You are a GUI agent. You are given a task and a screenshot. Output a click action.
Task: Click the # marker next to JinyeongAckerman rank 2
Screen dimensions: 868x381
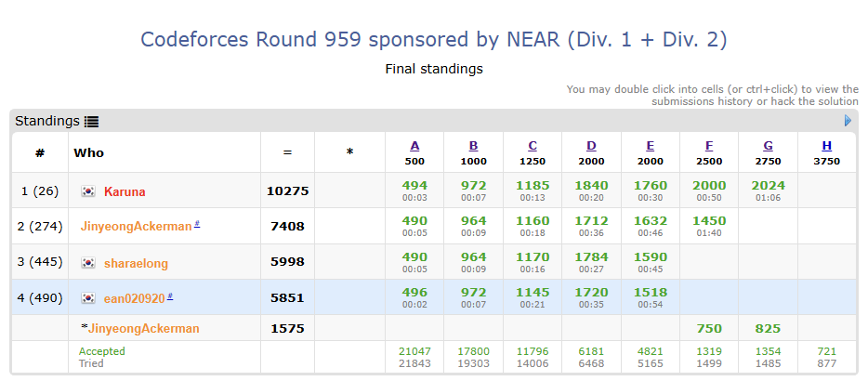coord(197,224)
